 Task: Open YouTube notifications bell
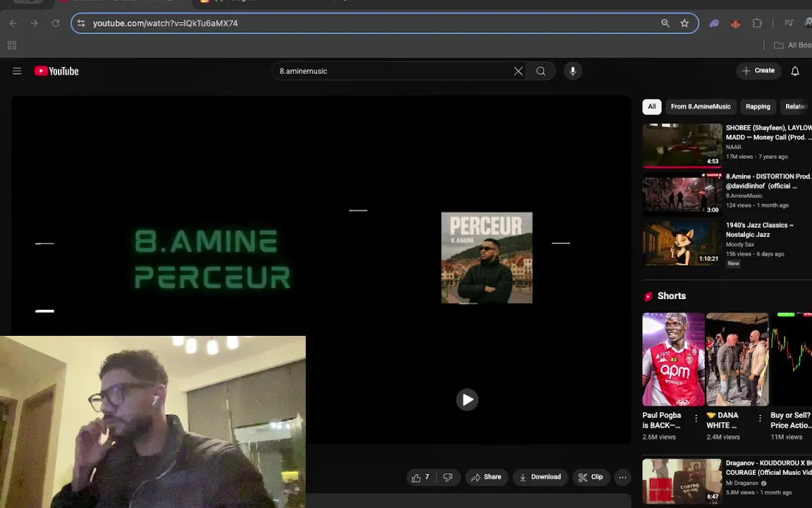pyautogui.click(x=795, y=71)
